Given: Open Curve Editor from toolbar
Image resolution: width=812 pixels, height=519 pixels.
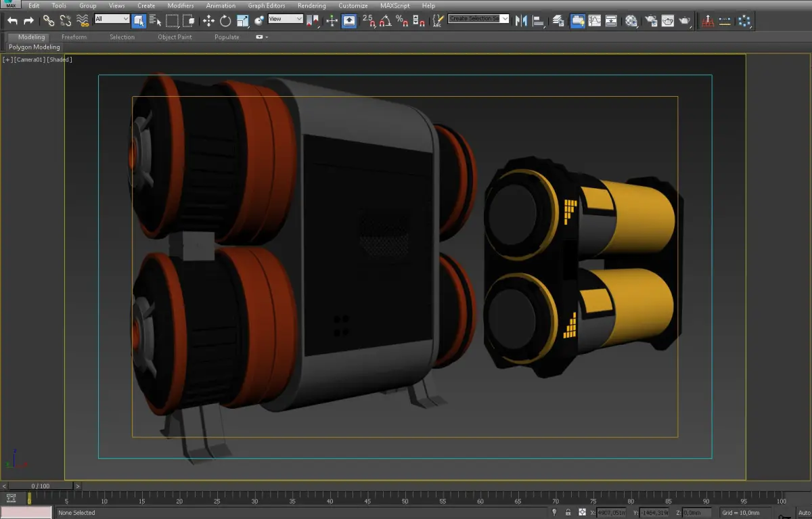Looking at the screenshot, I should pyautogui.click(x=595, y=21).
